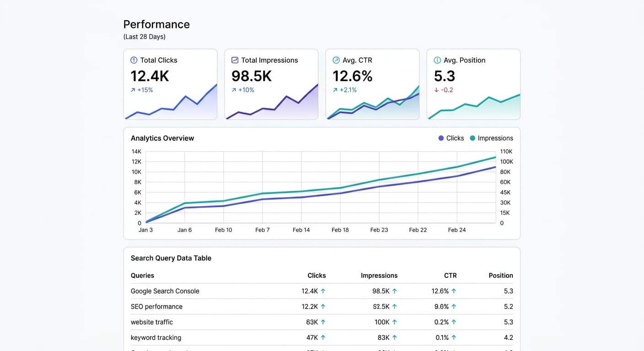644x351 pixels.
Task: Click up arrow beside 52.5K impressions
Action: [395, 307]
